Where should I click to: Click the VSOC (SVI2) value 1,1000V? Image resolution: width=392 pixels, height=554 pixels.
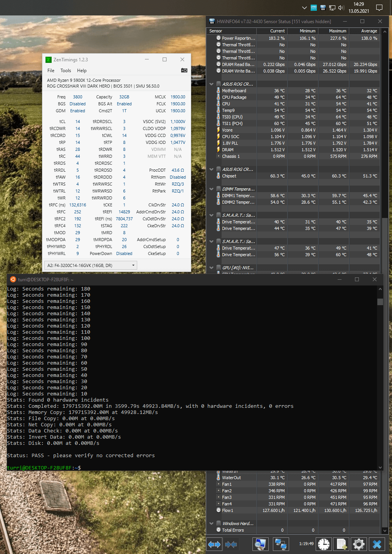coord(178,122)
